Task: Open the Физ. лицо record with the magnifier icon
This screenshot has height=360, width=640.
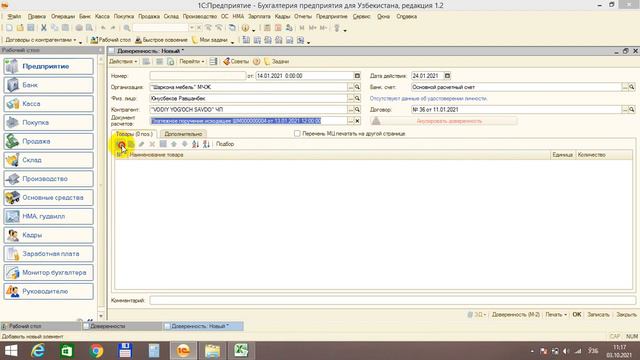Action: (357, 98)
